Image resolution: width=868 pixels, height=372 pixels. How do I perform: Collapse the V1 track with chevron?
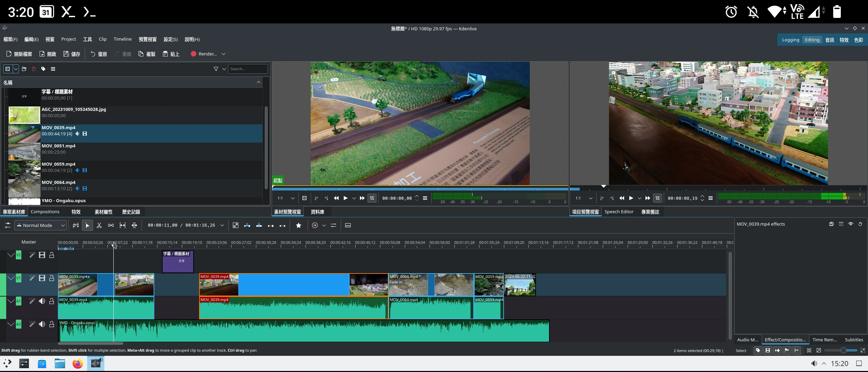click(x=11, y=278)
